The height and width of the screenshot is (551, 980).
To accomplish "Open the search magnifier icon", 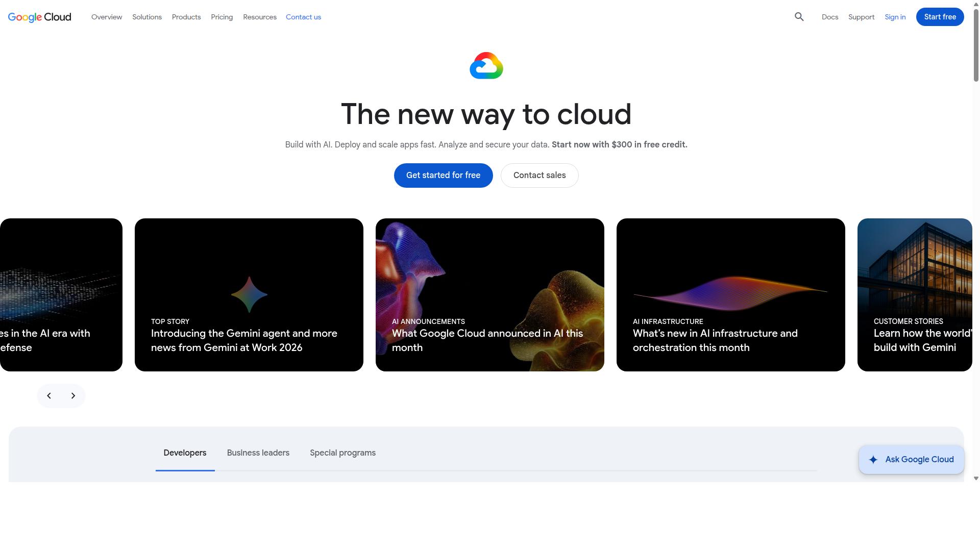I will tap(799, 17).
